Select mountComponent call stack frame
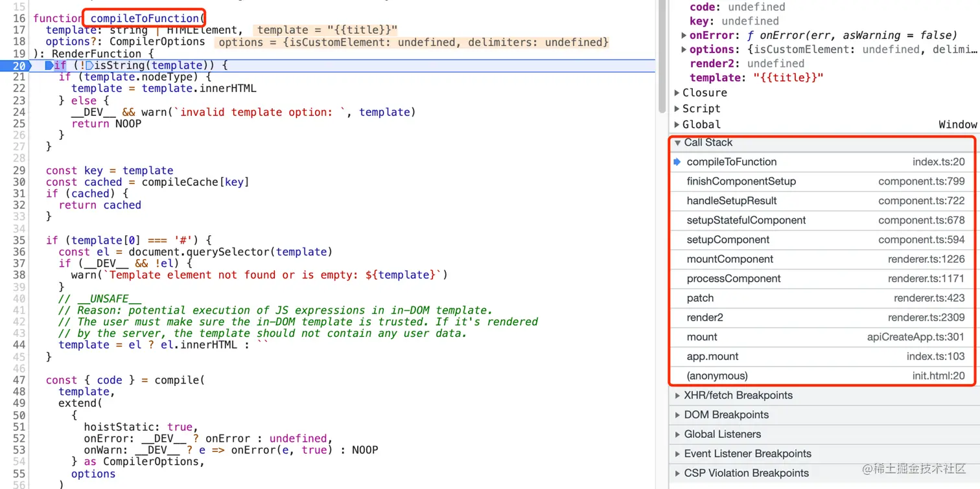This screenshot has width=980, height=489. point(822,259)
